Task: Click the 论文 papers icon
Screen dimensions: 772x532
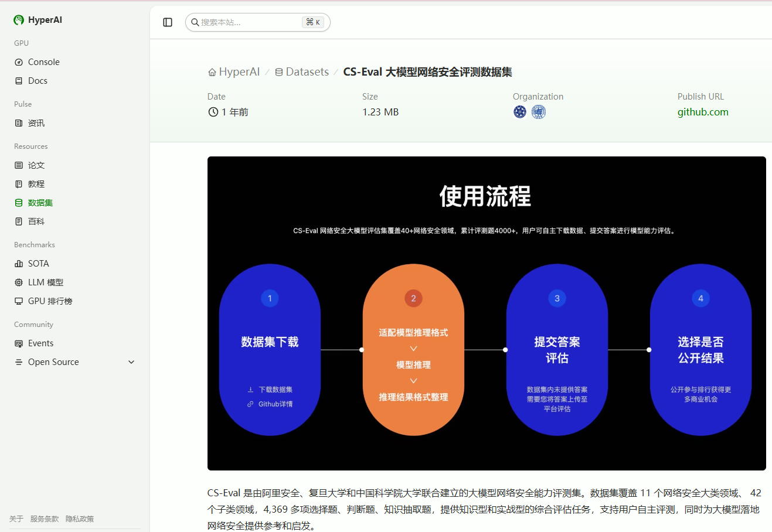Action: point(19,165)
